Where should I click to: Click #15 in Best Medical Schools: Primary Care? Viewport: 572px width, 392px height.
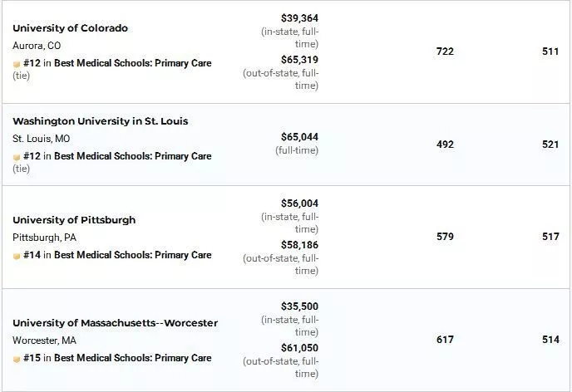pos(117,358)
